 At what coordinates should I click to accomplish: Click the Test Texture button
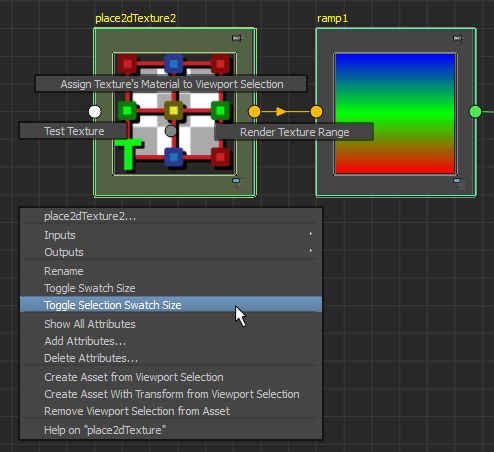click(74, 131)
